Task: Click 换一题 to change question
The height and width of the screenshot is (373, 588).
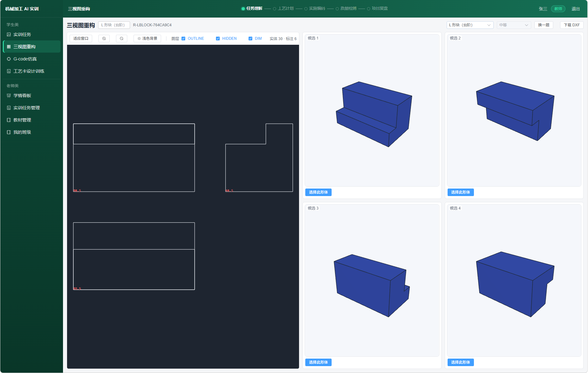Action: point(543,25)
